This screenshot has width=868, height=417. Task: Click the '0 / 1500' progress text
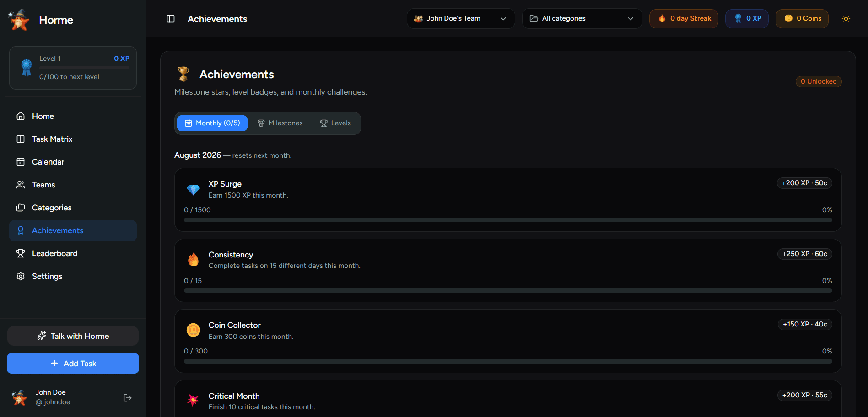click(197, 210)
